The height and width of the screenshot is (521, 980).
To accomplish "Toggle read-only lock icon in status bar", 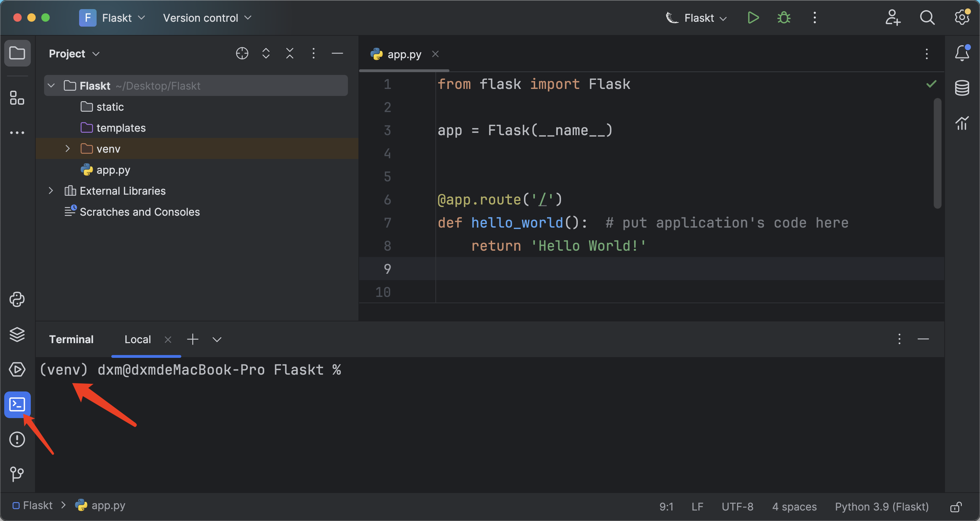I will coord(956,507).
